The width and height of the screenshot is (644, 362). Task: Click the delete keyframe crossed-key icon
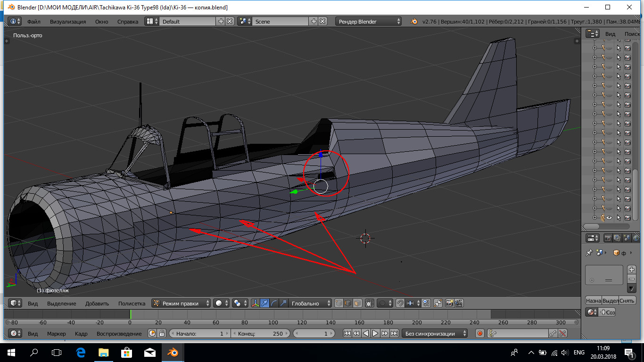[x=562, y=334]
